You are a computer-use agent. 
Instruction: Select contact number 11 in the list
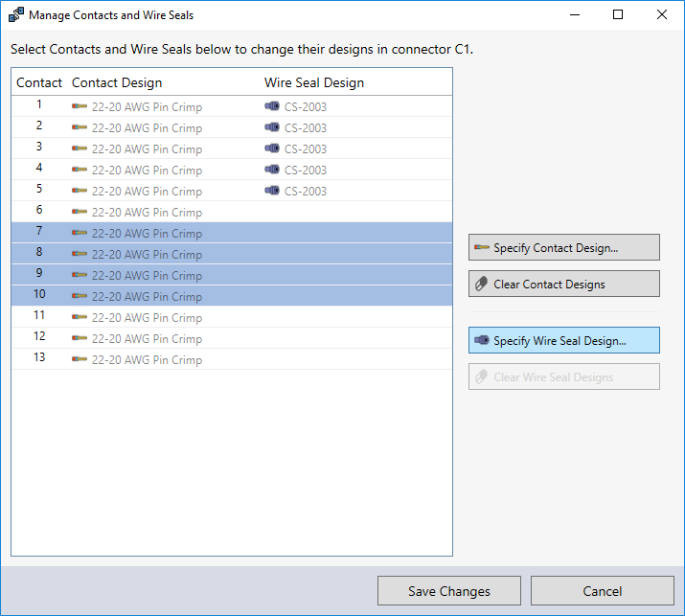click(39, 315)
